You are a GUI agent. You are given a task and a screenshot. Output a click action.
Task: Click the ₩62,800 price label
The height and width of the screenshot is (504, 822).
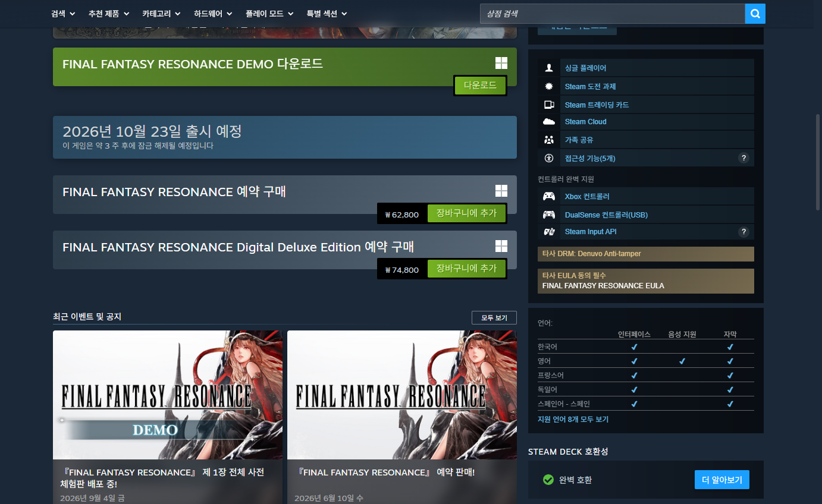(x=402, y=215)
